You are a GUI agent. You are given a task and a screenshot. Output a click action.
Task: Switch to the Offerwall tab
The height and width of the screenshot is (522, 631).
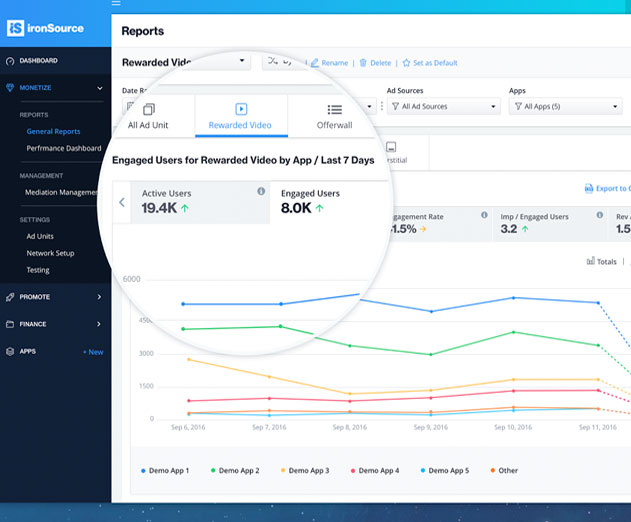(334, 116)
